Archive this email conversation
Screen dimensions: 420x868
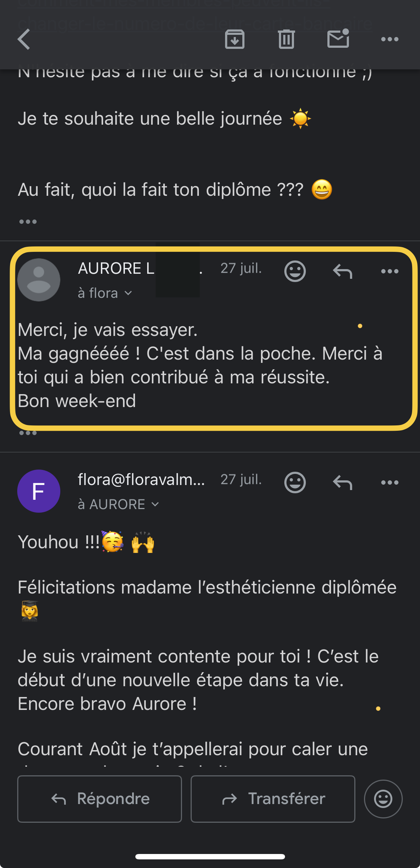(235, 39)
